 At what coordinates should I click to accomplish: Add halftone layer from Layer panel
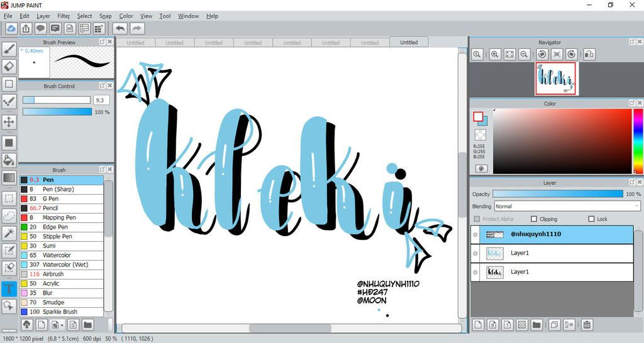(x=521, y=325)
